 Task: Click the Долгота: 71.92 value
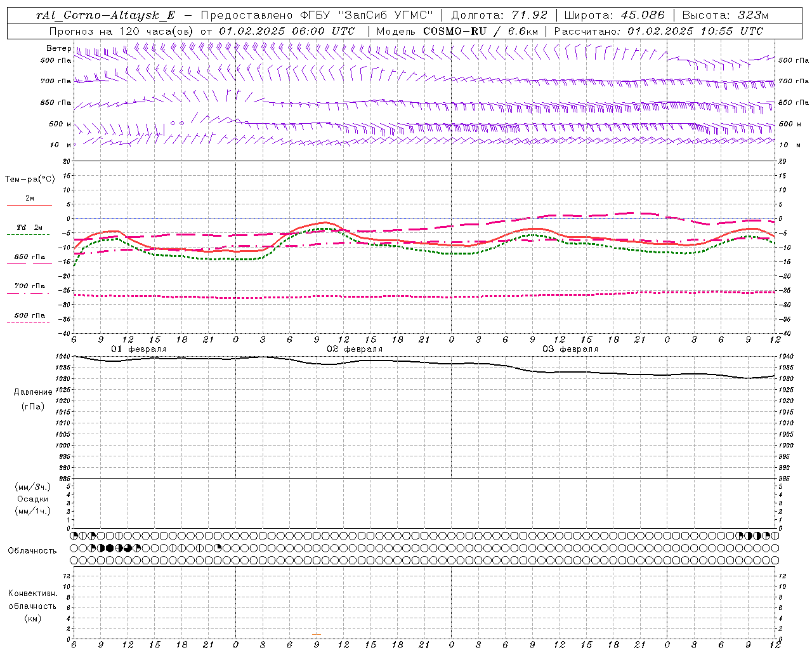(499, 15)
